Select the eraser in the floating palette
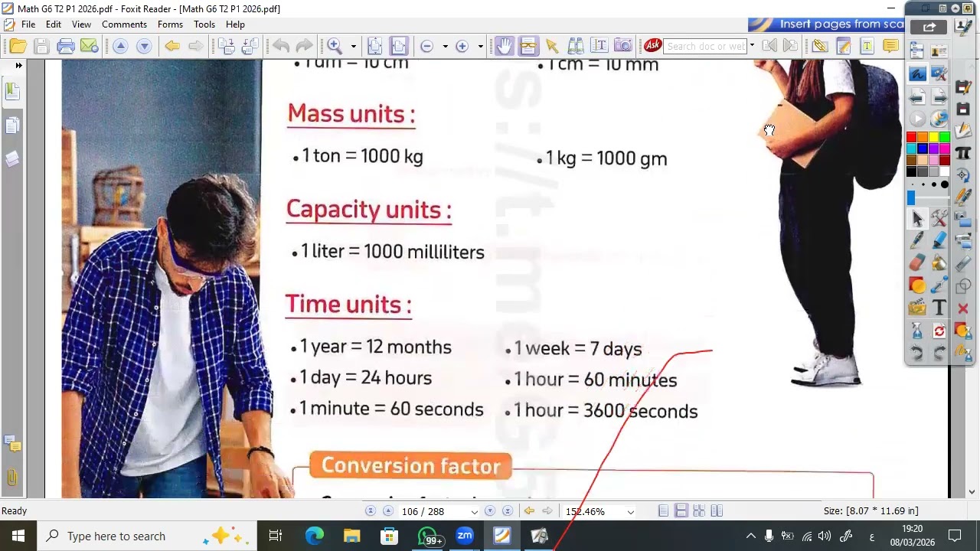This screenshot has width=980, height=551. tap(917, 262)
